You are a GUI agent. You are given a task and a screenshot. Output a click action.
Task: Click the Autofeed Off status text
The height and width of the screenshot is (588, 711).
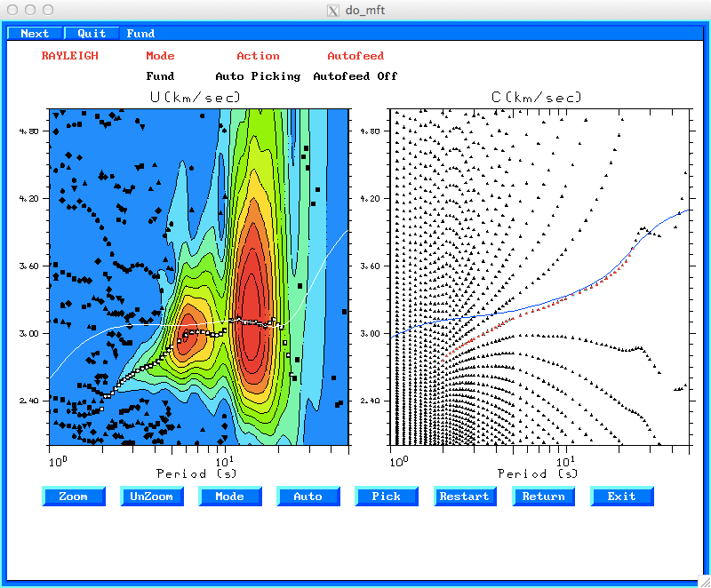click(355, 76)
